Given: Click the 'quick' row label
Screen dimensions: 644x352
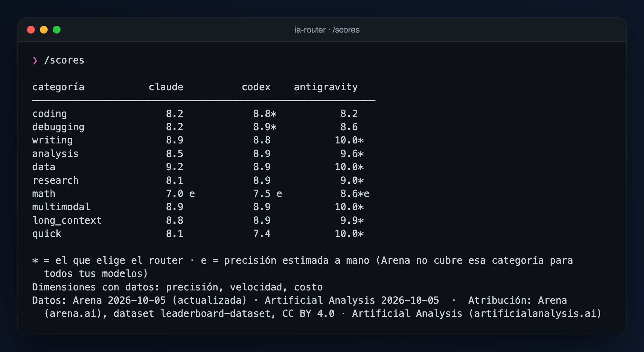Looking at the screenshot, I should click(47, 234).
